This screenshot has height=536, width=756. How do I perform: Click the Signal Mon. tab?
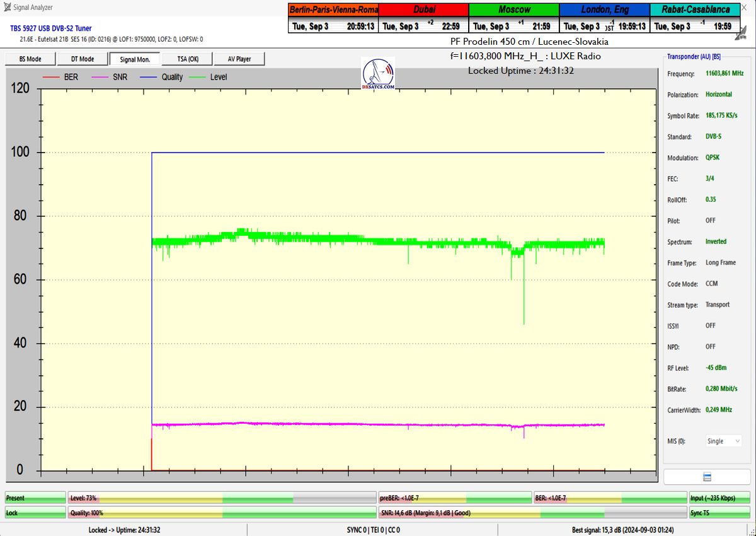135,59
